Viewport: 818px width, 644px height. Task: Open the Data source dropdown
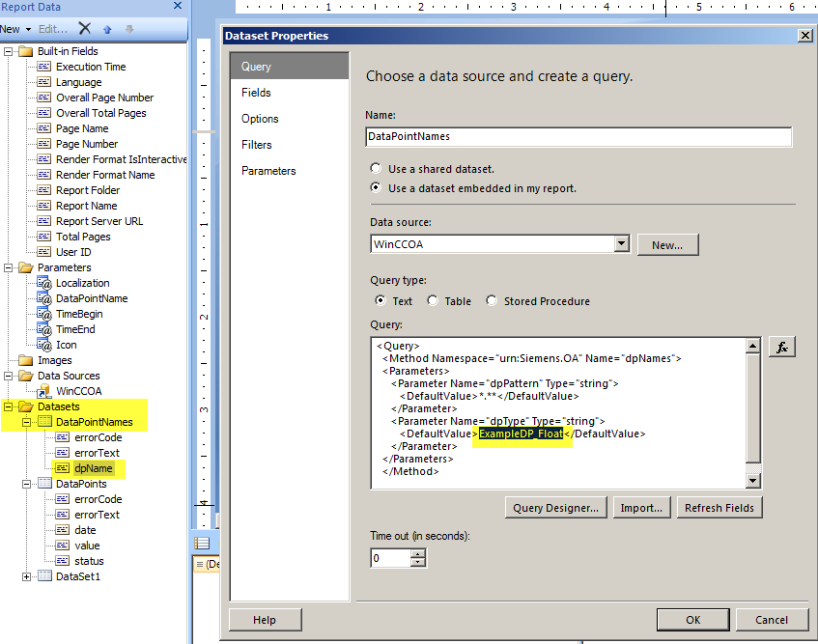622,244
